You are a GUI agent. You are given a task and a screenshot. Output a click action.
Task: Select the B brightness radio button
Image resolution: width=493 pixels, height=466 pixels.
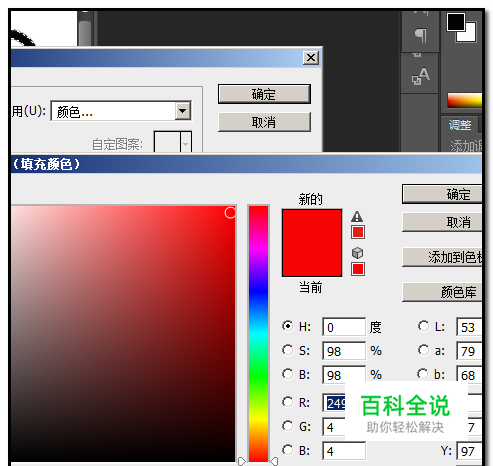[287, 374]
